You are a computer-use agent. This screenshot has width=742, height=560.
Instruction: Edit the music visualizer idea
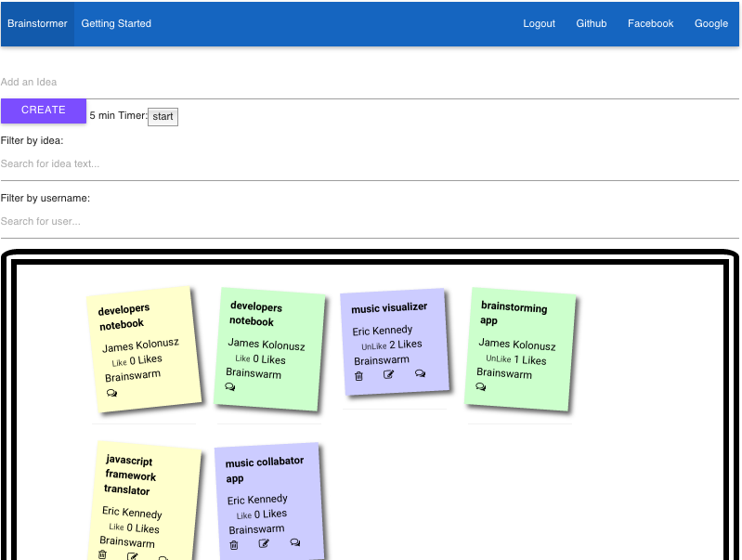pos(388,374)
